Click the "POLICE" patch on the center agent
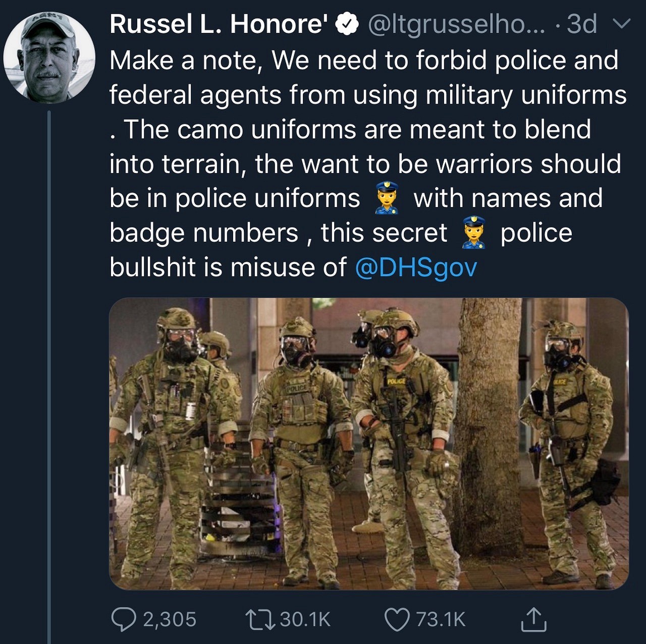The width and height of the screenshot is (646, 644). [396, 382]
